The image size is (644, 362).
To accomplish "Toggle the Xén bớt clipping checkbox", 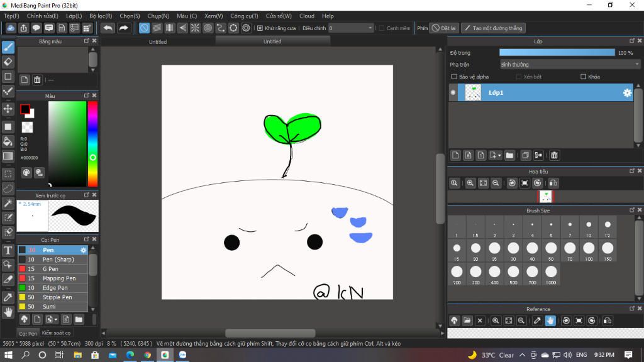I will pos(519,77).
